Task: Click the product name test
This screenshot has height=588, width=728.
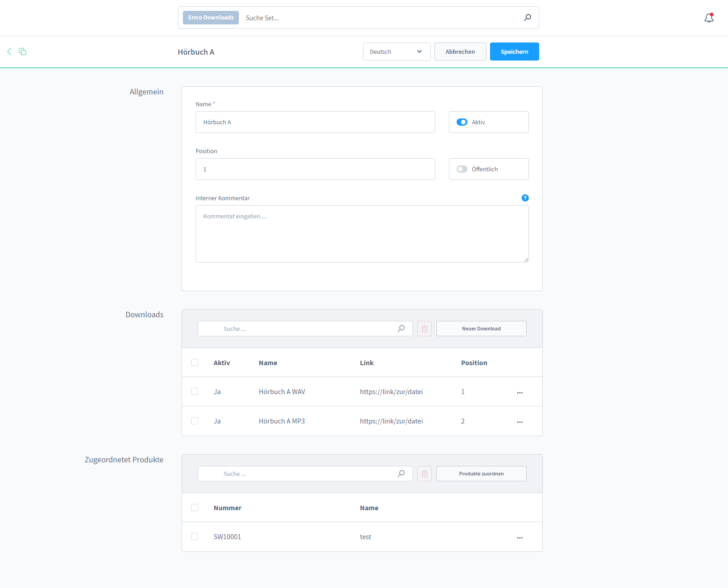Action: click(365, 537)
